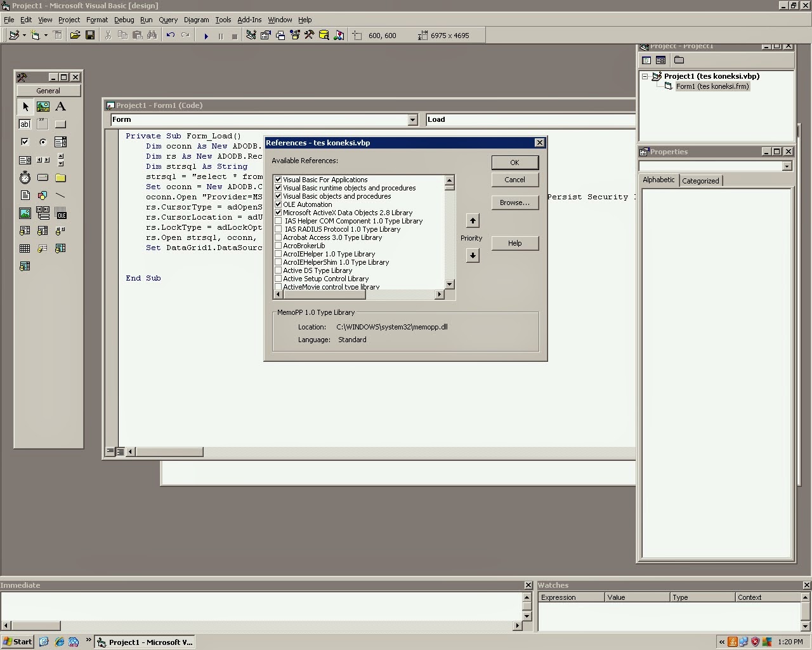Click Browse... in the References dialog

(x=515, y=202)
